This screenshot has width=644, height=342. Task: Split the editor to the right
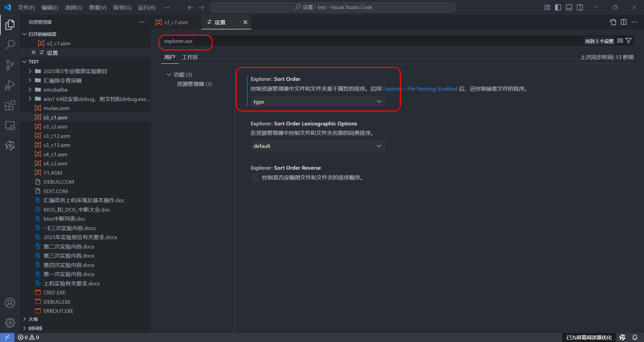(624, 22)
